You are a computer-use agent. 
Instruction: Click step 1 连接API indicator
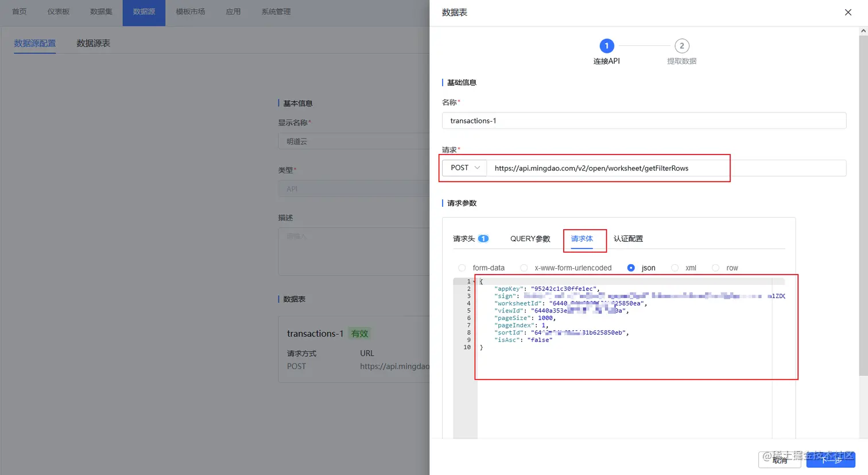(x=606, y=46)
